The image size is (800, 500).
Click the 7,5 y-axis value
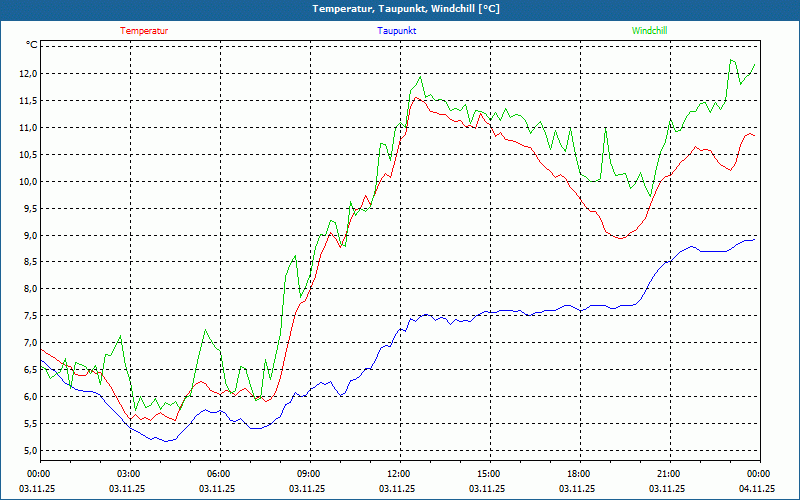coord(27,316)
